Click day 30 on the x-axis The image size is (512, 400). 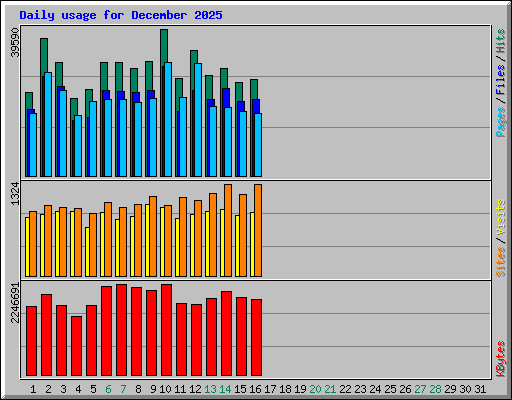(x=465, y=389)
